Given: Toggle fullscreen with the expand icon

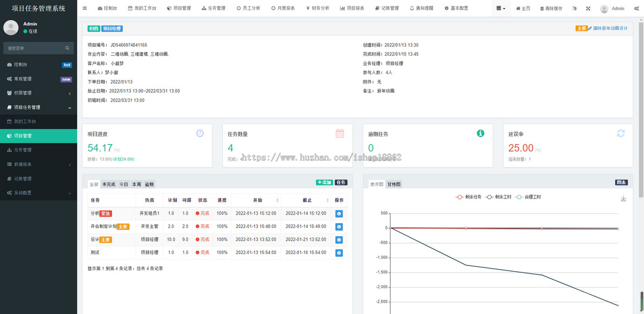Looking at the screenshot, I should point(588,8).
